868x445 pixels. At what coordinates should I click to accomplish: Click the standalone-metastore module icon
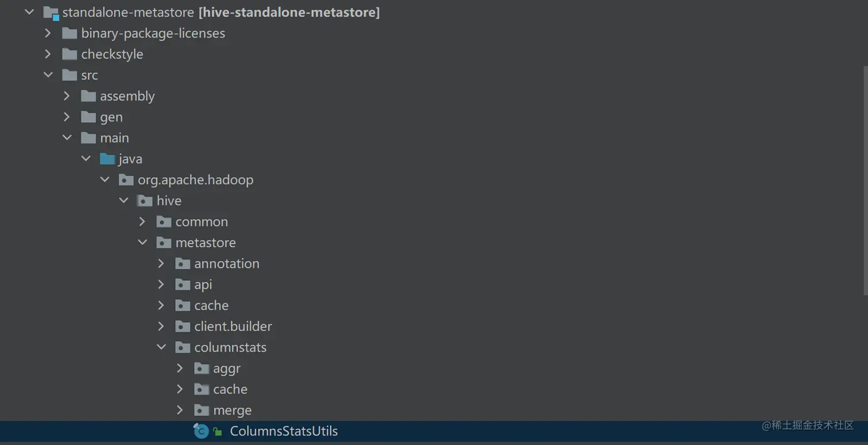click(51, 13)
